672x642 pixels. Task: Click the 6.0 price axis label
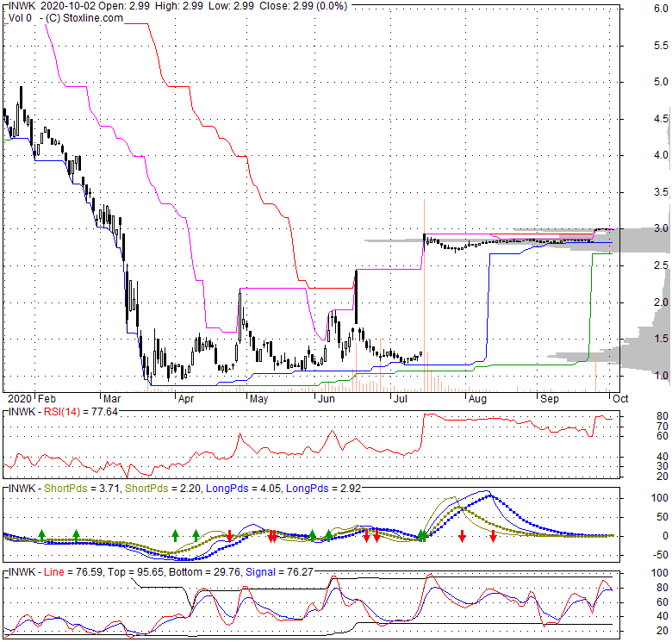(662, 9)
